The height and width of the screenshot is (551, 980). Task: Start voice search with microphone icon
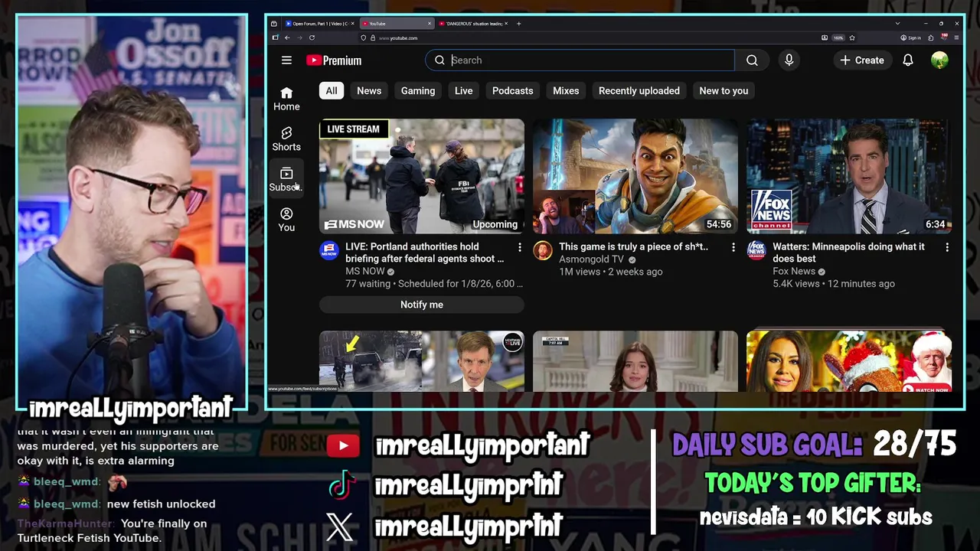[x=789, y=60]
